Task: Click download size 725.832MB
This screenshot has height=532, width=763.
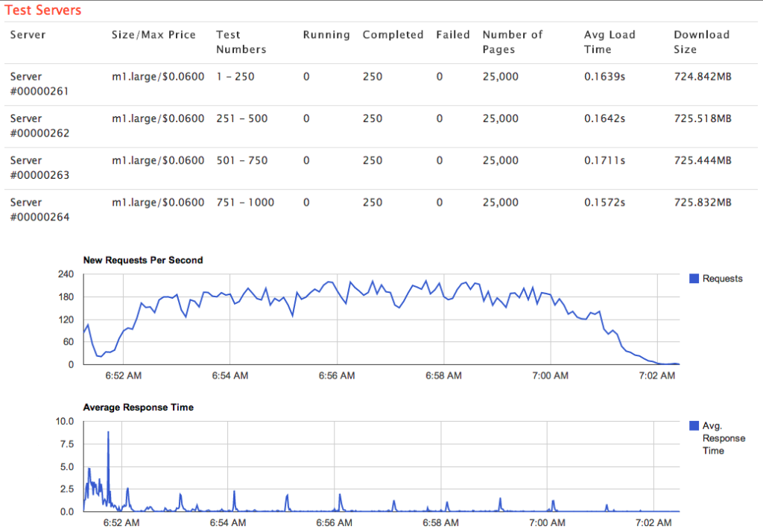Action: pyautogui.click(x=703, y=202)
